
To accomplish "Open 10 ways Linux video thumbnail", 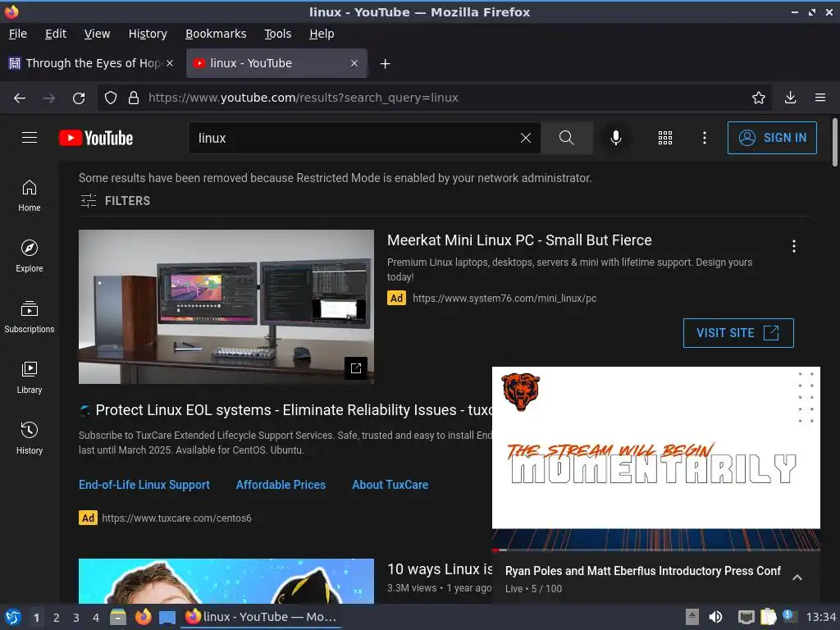I will point(226,582).
